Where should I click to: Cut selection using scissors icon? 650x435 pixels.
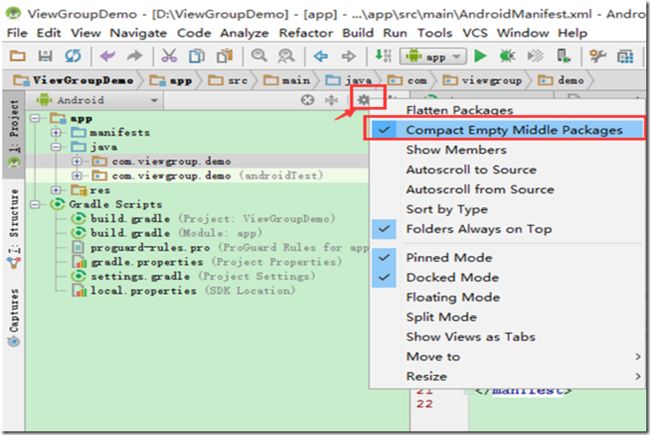point(169,56)
